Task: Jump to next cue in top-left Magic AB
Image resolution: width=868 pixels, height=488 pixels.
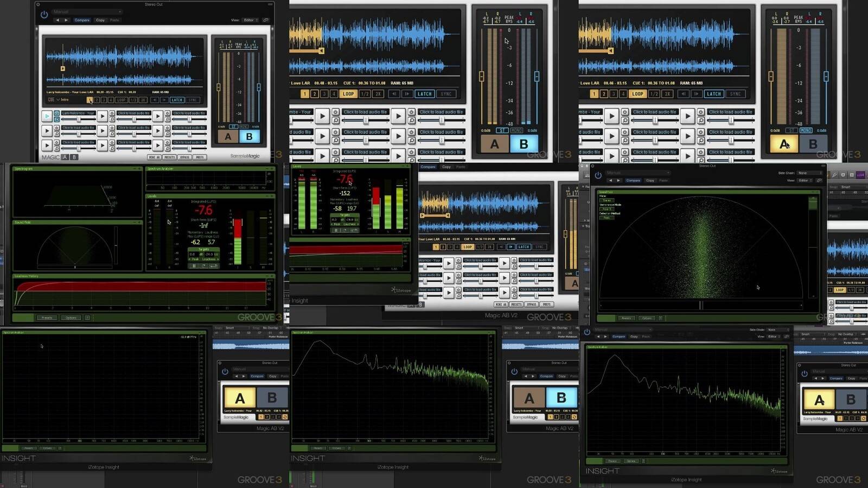Action: click(164, 100)
